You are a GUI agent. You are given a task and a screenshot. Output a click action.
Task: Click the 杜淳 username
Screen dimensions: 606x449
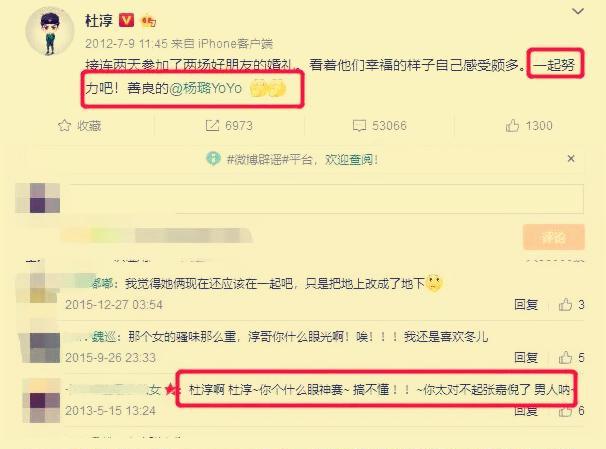tap(99, 20)
